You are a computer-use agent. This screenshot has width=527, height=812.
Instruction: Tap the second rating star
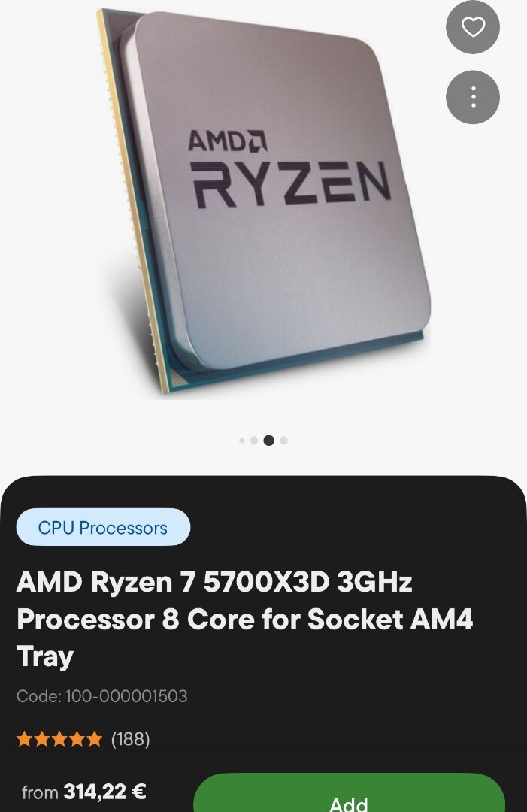pyautogui.click(x=42, y=739)
